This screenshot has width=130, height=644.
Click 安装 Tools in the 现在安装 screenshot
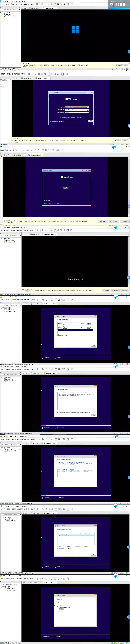[103, 221]
